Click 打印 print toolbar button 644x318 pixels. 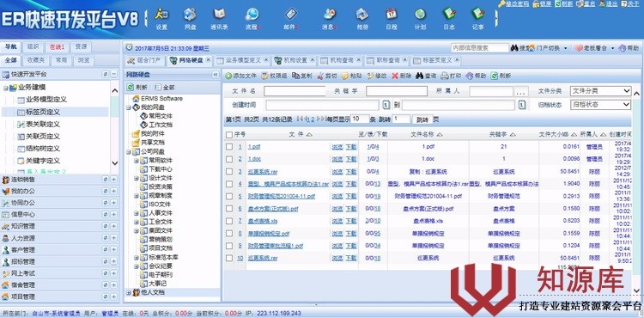click(x=451, y=76)
